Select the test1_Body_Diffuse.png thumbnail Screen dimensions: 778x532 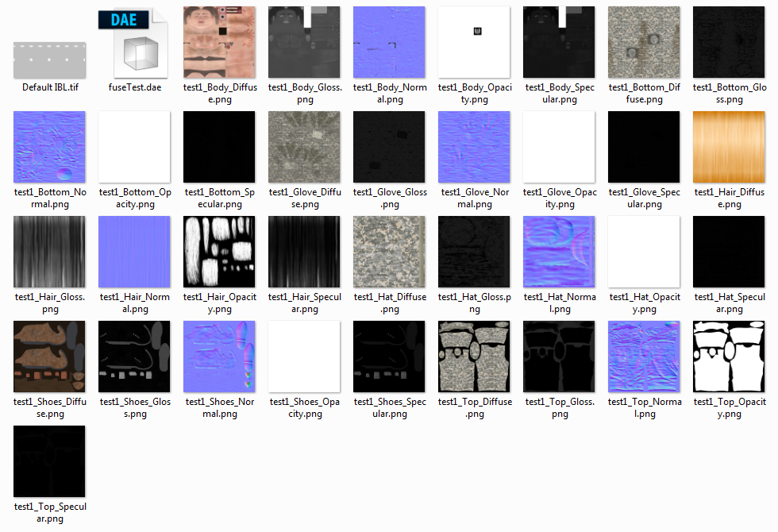219,42
